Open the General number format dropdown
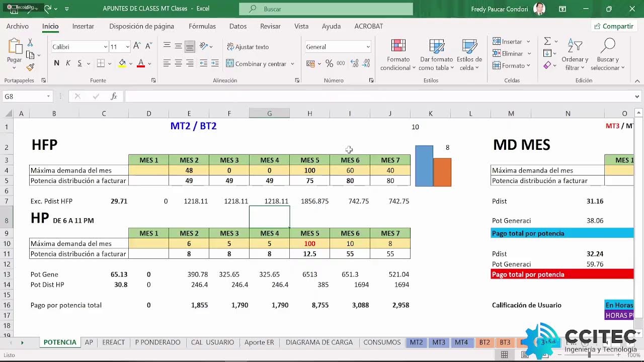 (368, 47)
